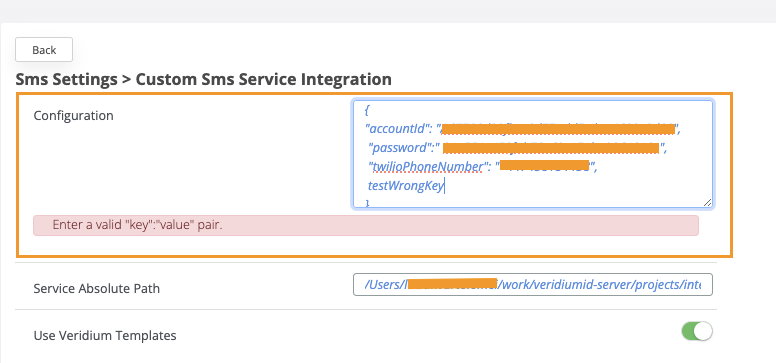
Task: Click the 'Enter a valid key:value pair' error banner
Action: pos(366,225)
